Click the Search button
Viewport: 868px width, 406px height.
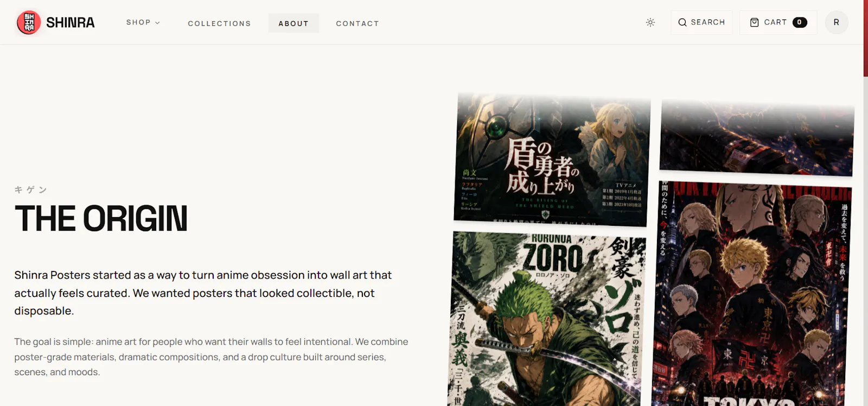[x=701, y=22]
